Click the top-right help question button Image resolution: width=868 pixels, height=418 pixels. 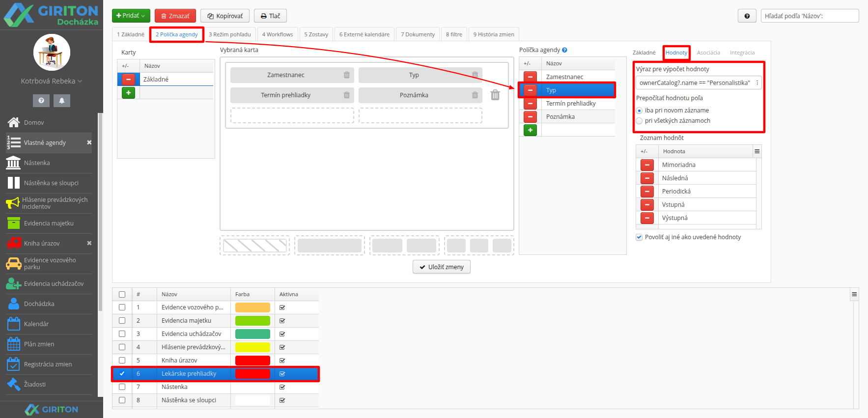tap(747, 16)
